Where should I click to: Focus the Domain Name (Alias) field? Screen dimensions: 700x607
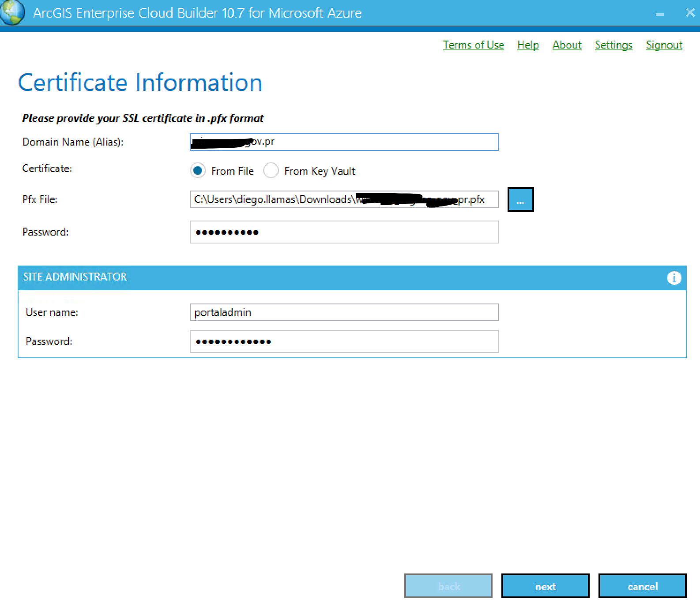(x=344, y=142)
